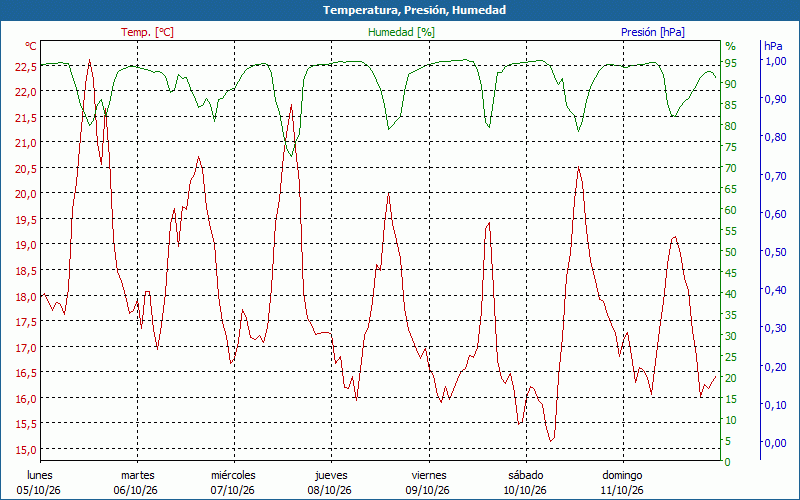The width and height of the screenshot is (800, 500).
Task: Click the green "75" humidity axis value
Action: (731, 147)
